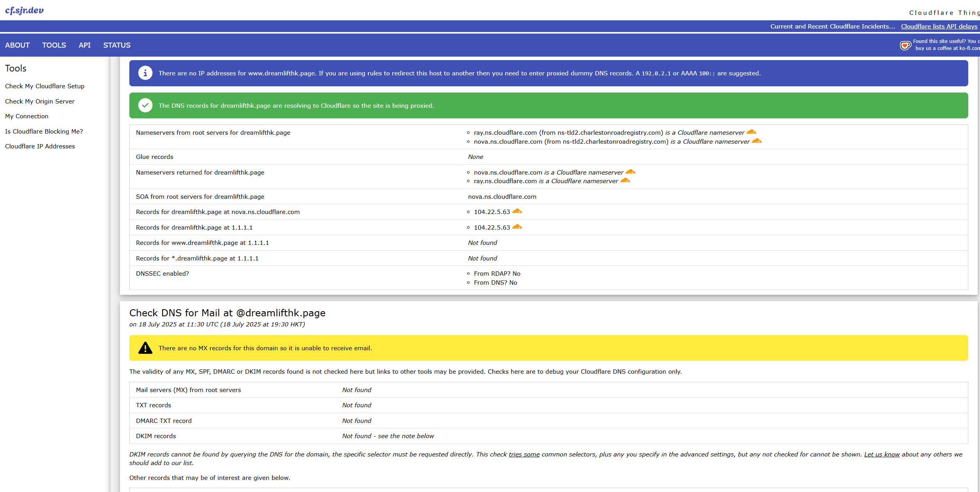The height and width of the screenshot is (492, 980).
Task: Open the TOOLS menu item
Action: (54, 45)
